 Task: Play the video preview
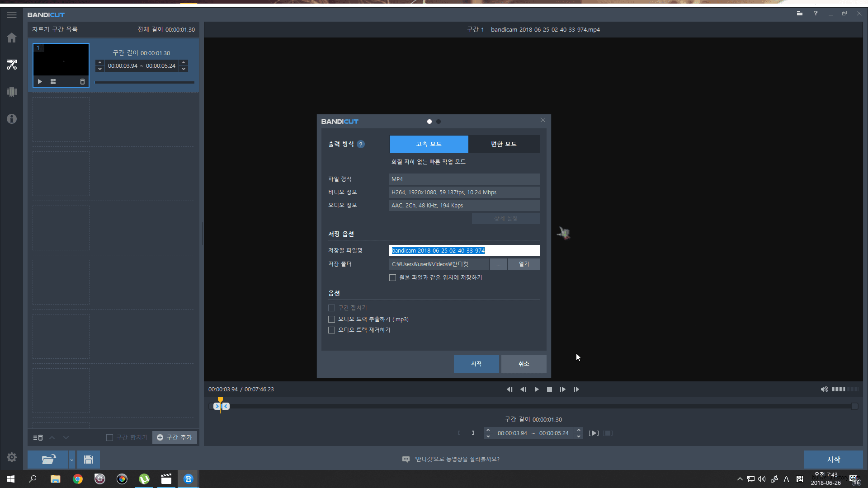point(537,389)
